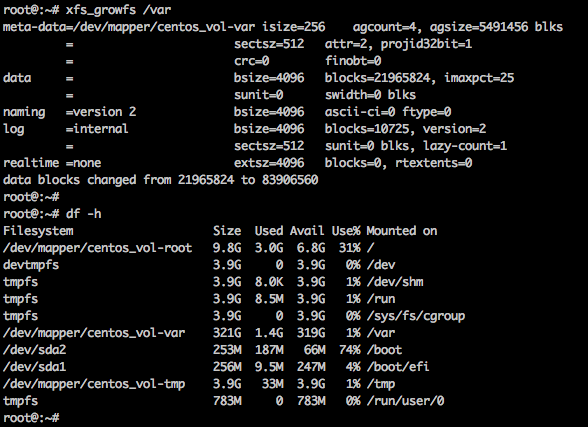Click the Use% column header
Image resolution: width=588 pixels, height=427 pixels.
coord(346,231)
